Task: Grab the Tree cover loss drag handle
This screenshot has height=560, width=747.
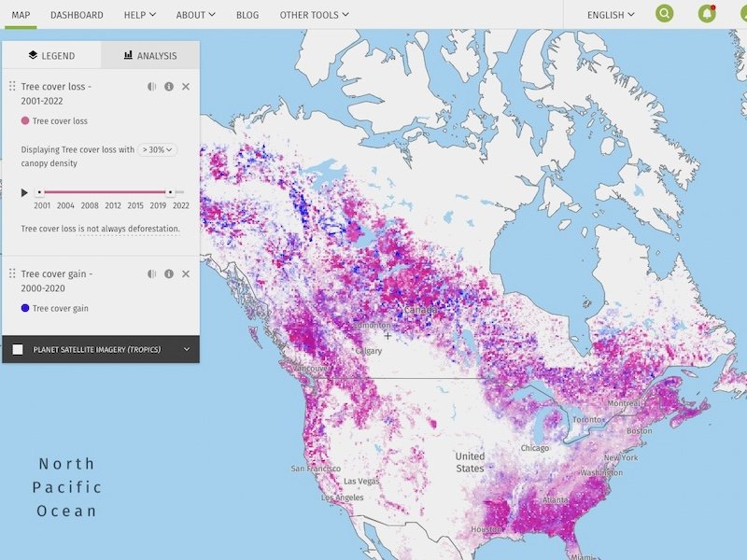Action: tap(12, 87)
